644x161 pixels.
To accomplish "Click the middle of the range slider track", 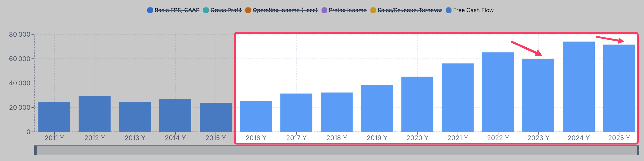I will coord(337,150).
